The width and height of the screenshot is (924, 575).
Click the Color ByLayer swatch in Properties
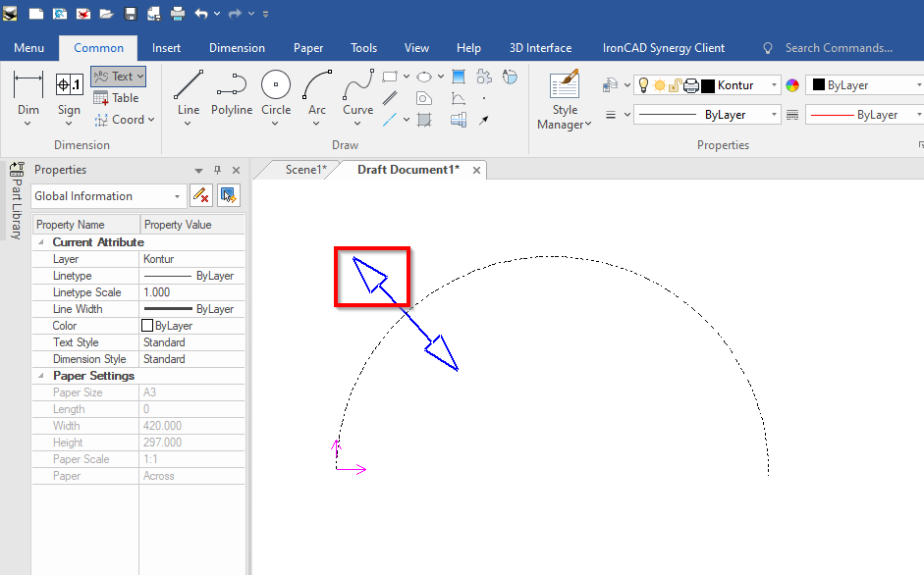147,326
